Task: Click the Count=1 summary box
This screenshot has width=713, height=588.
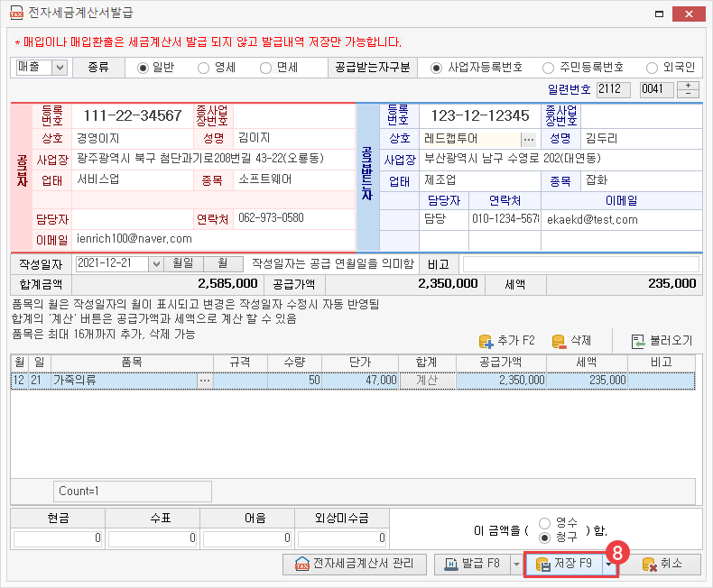Action: pos(133,492)
